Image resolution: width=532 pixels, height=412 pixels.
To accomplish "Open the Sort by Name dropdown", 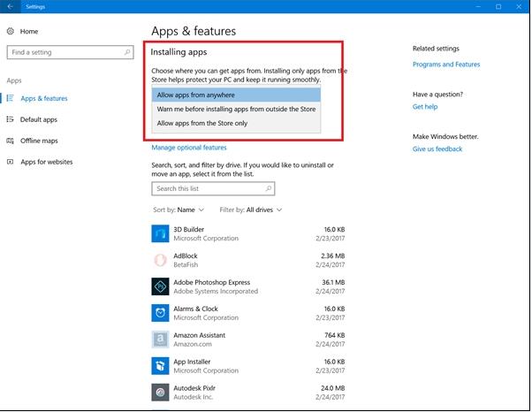I will pos(179,210).
